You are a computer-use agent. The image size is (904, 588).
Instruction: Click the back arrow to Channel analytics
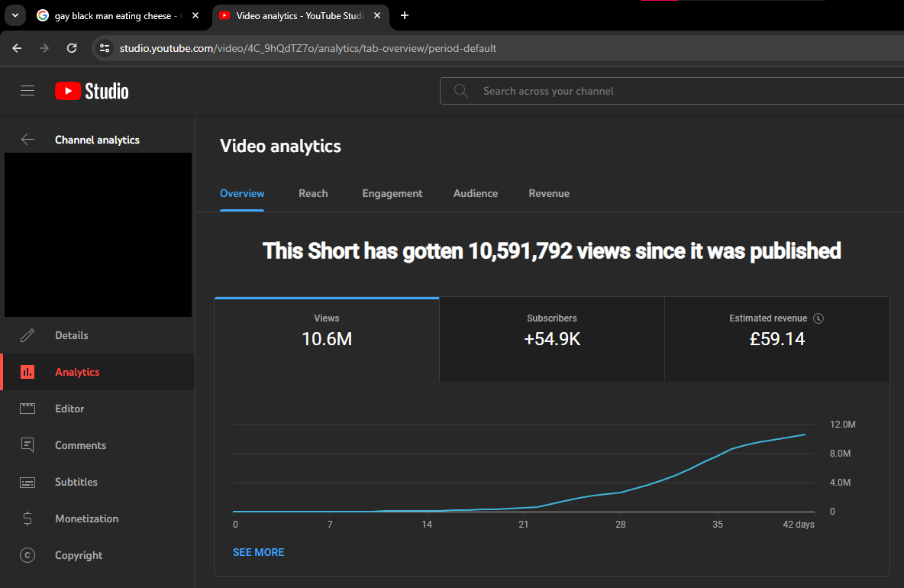click(x=27, y=139)
